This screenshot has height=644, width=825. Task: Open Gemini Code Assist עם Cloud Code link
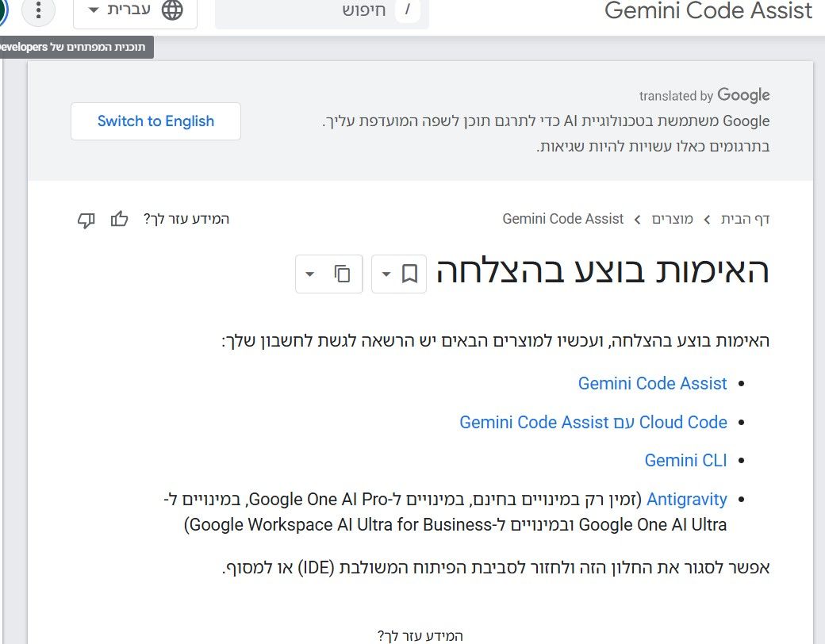point(593,423)
